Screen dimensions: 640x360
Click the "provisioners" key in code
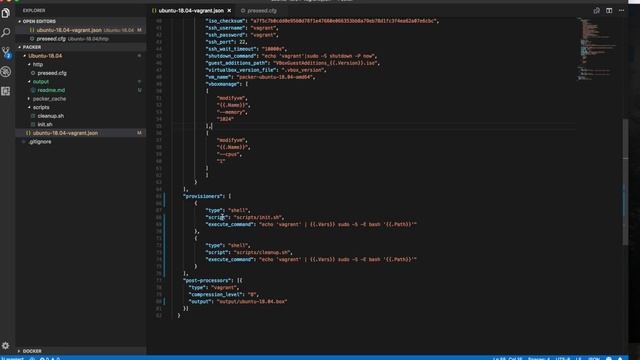click(203, 196)
